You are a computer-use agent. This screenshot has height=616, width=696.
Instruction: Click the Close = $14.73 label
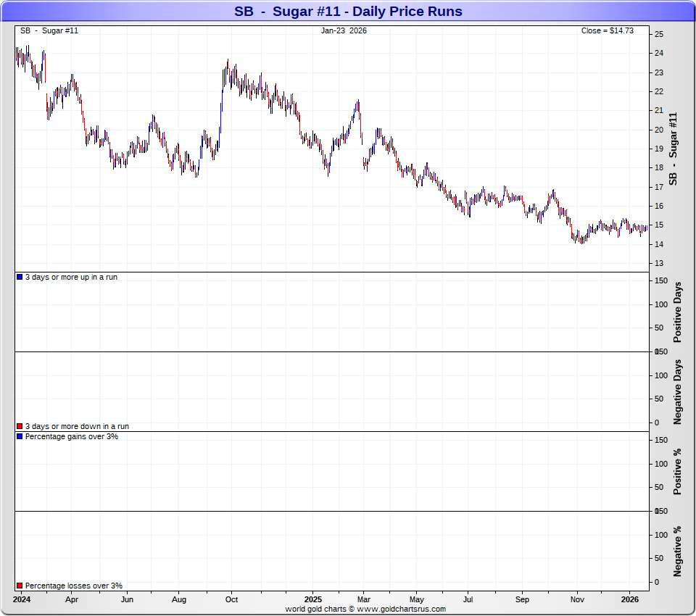[607, 30]
